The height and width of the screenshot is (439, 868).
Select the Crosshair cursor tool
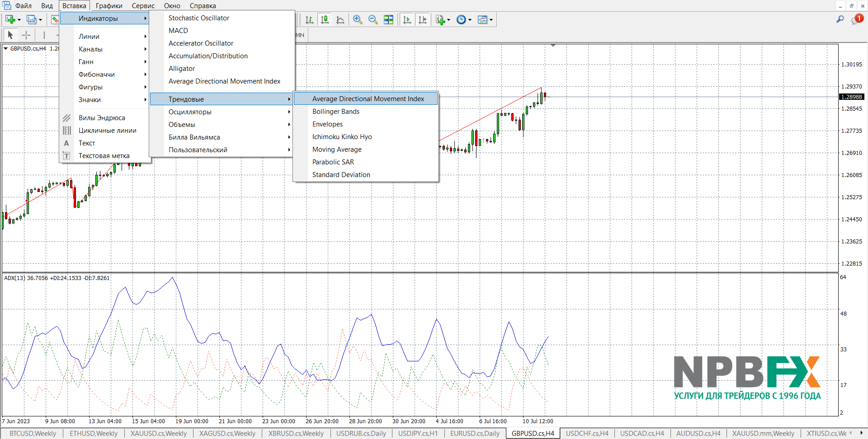26,35
